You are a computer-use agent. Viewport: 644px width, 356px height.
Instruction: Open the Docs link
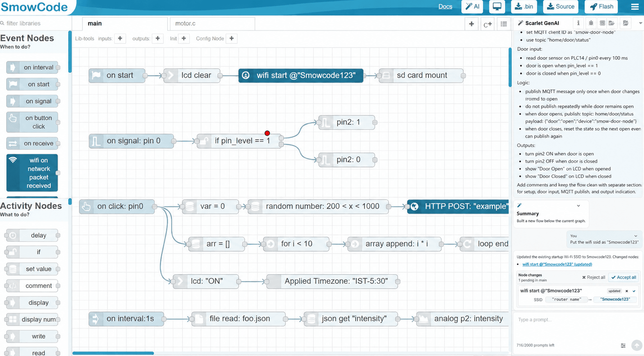[445, 7]
